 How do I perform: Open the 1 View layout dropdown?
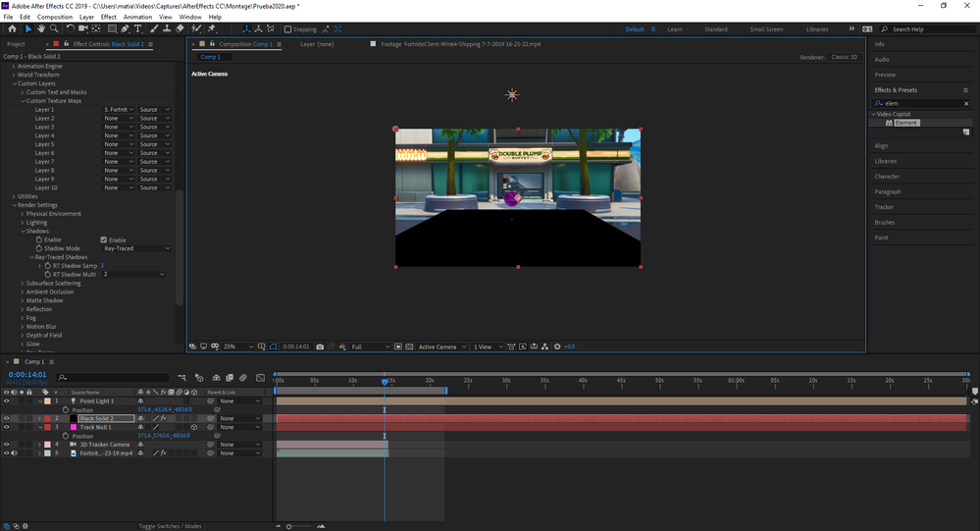coord(489,346)
